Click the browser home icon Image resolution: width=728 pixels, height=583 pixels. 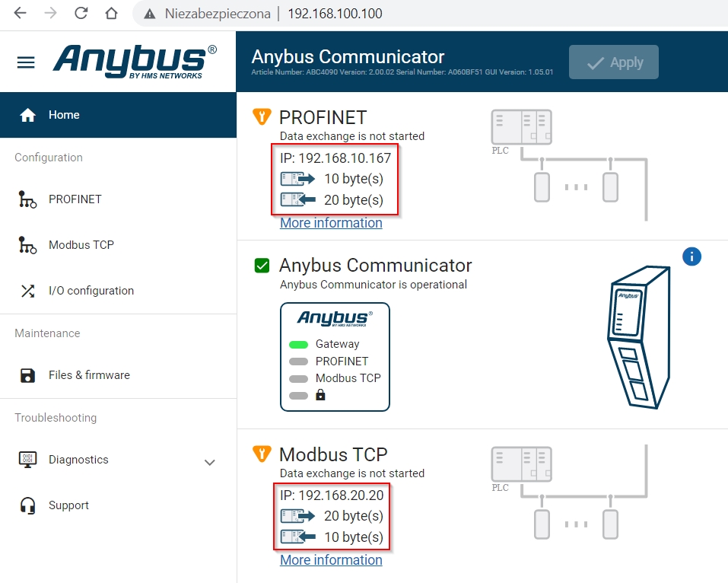[x=111, y=14]
